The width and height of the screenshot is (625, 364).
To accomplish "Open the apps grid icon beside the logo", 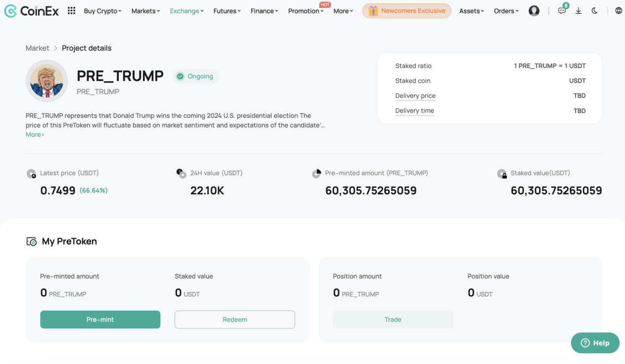I will 71,10.
